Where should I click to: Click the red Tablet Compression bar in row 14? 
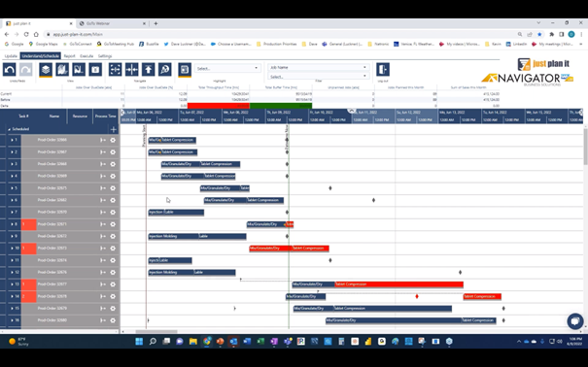[482, 296]
